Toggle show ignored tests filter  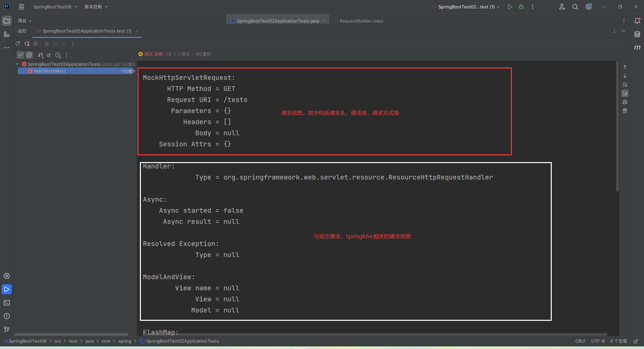coord(29,55)
